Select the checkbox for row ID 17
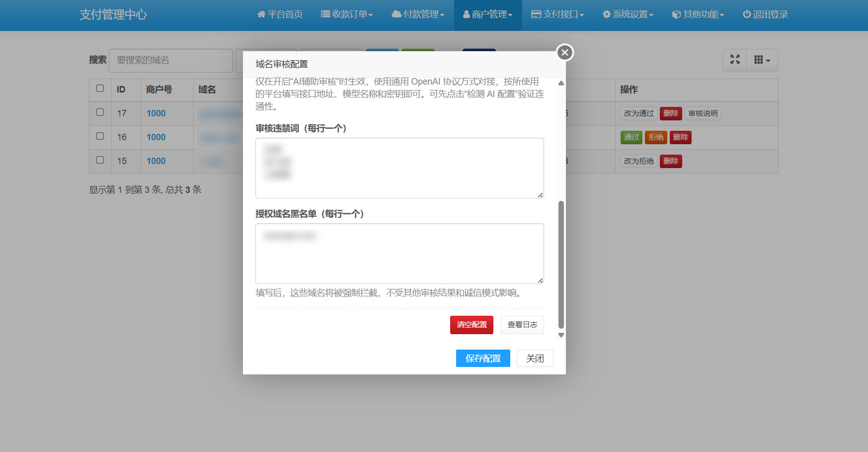Viewport: 868px width, 452px height. point(100,112)
